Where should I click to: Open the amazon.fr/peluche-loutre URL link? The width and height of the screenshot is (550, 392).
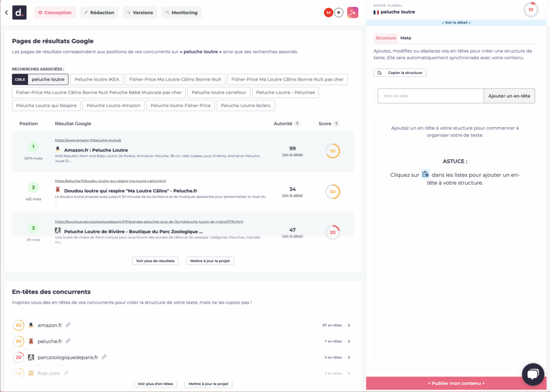click(88, 140)
